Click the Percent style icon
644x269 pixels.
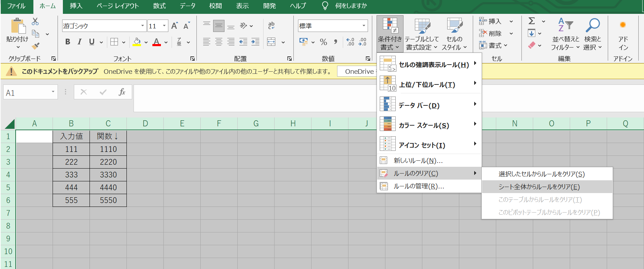click(x=323, y=42)
